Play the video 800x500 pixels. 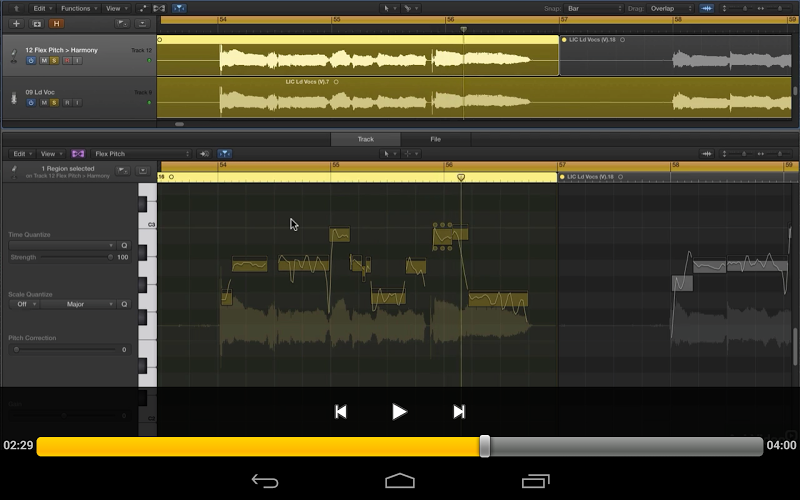399,412
